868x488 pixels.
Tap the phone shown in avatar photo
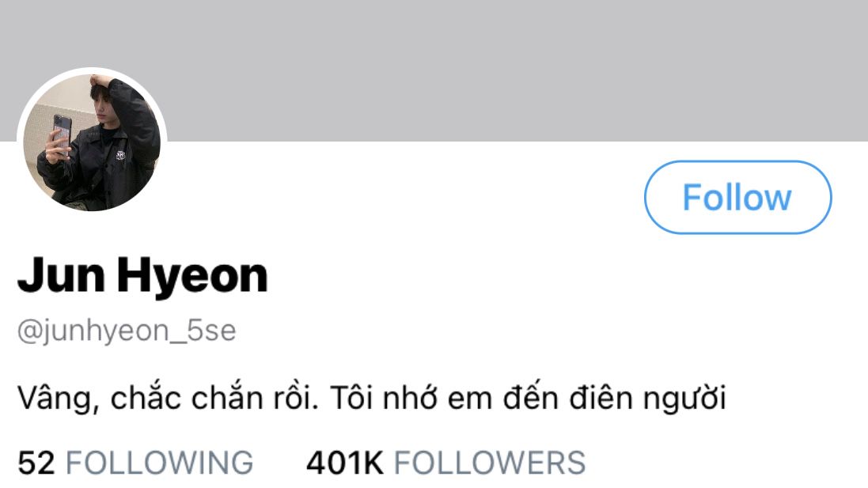pyautogui.click(x=62, y=134)
